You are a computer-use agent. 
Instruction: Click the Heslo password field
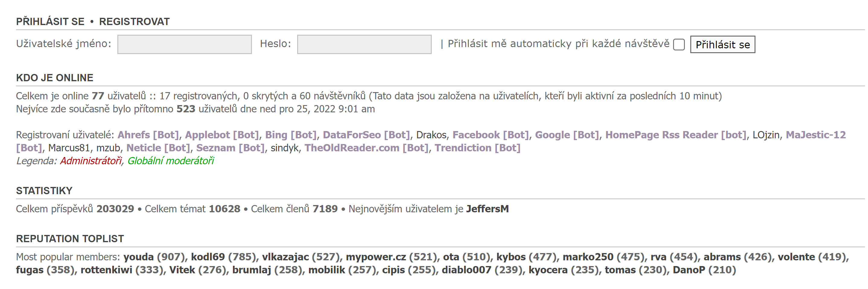[x=364, y=44]
